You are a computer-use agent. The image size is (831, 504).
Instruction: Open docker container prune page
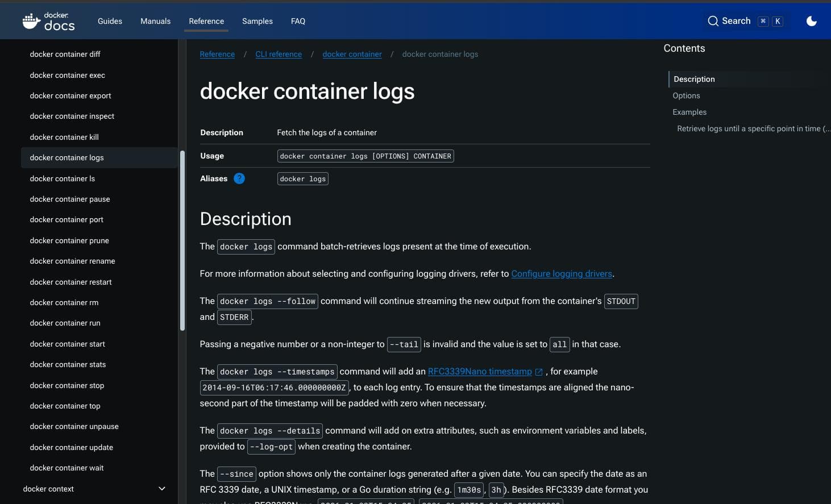click(x=69, y=240)
